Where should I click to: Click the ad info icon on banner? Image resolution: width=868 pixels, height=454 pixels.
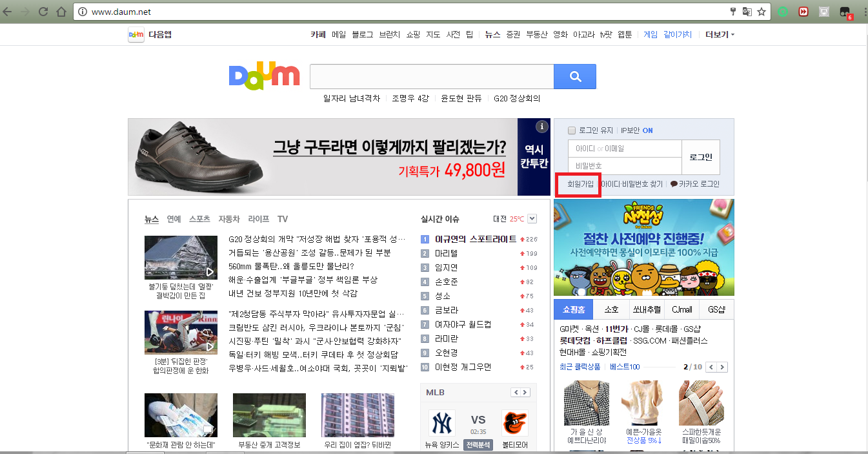[542, 127]
